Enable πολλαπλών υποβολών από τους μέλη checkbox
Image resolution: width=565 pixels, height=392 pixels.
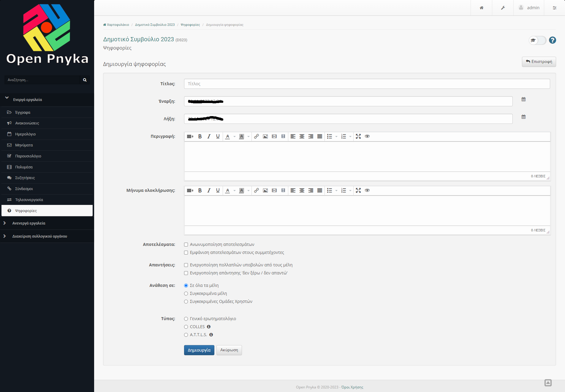point(186,265)
